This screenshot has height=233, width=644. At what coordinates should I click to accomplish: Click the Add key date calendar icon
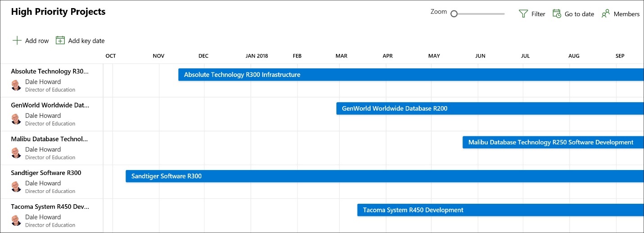(60, 40)
